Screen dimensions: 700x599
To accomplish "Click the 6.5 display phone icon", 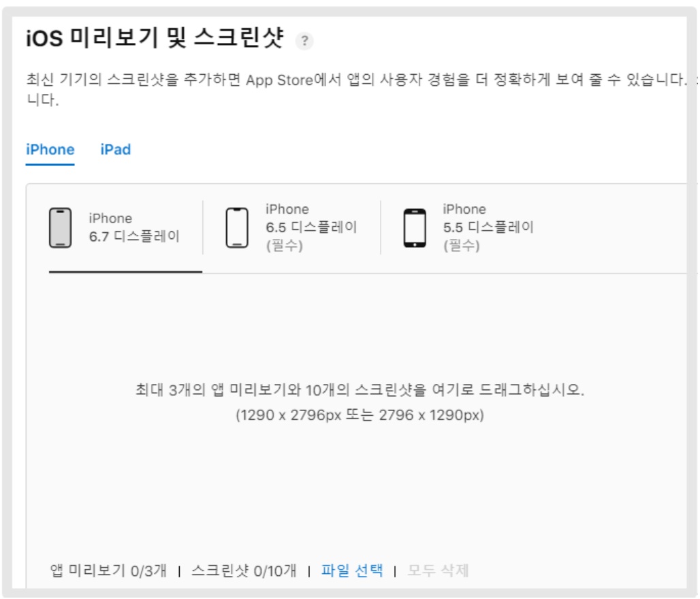I will pos(237,227).
